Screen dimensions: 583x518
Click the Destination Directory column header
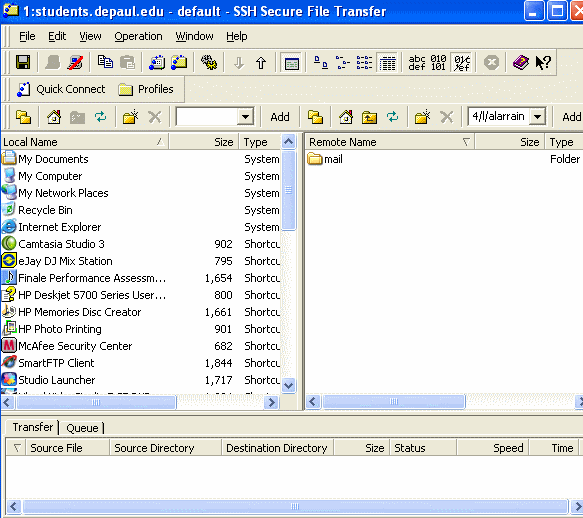coord(277,448)
